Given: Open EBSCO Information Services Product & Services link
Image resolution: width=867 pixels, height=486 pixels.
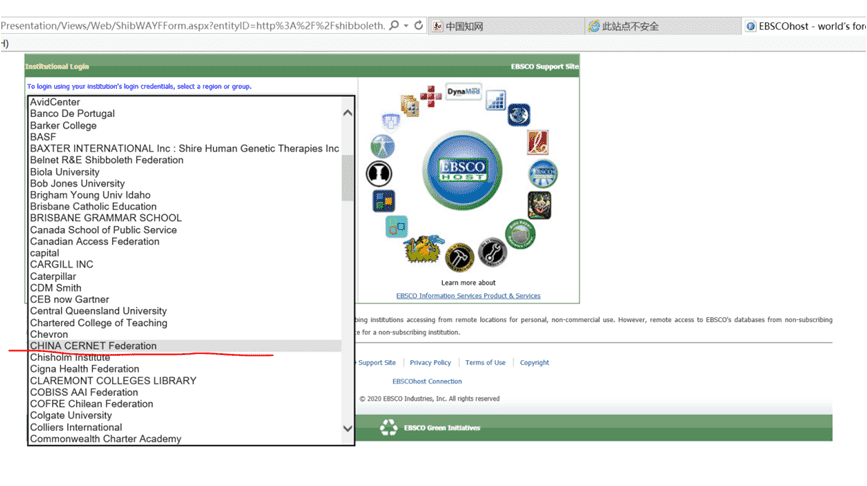Looking at the screenshot, I should (x=468, y=296).
